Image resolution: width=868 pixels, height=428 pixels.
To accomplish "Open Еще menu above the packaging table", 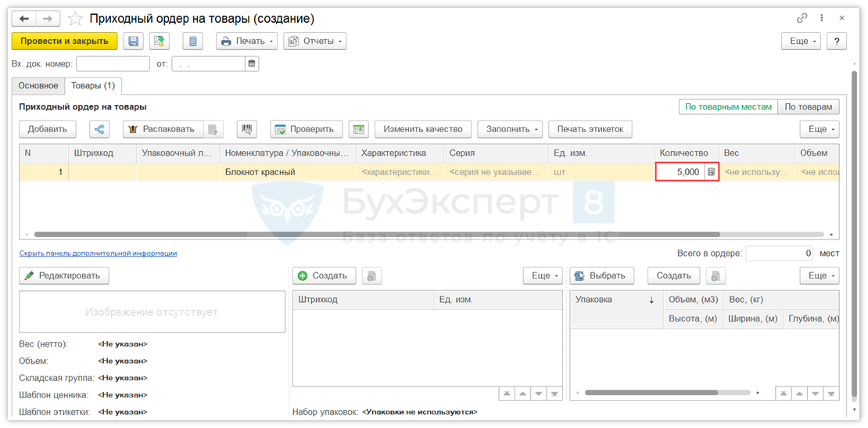I will point(820,275).
